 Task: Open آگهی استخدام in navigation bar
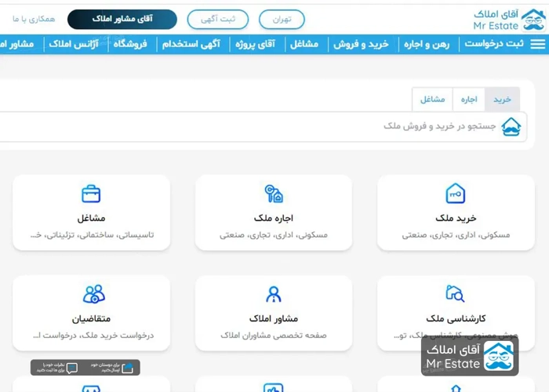pos(191,45)
